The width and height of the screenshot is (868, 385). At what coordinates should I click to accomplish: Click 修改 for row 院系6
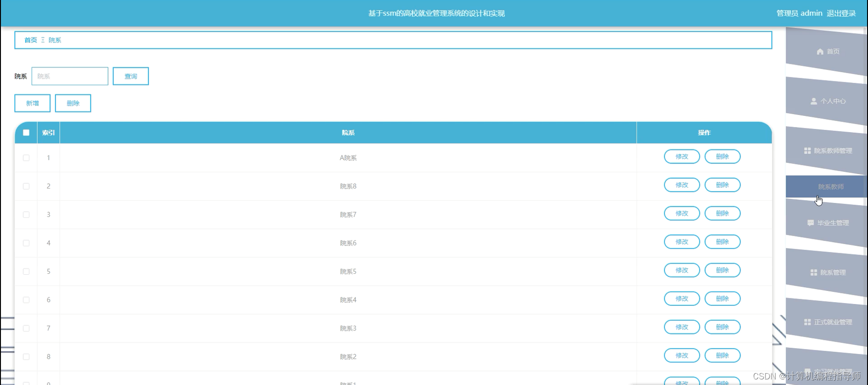682,242
